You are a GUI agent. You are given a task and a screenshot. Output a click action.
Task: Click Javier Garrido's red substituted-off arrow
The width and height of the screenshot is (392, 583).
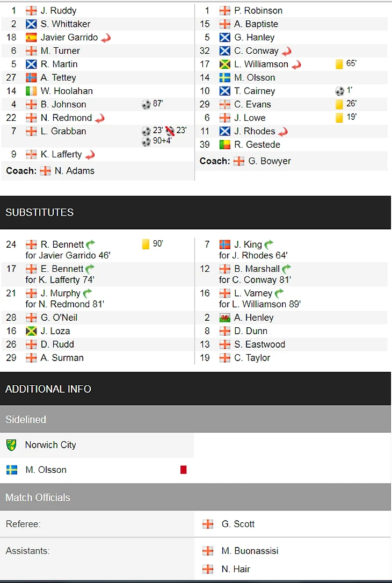[106, 38]
